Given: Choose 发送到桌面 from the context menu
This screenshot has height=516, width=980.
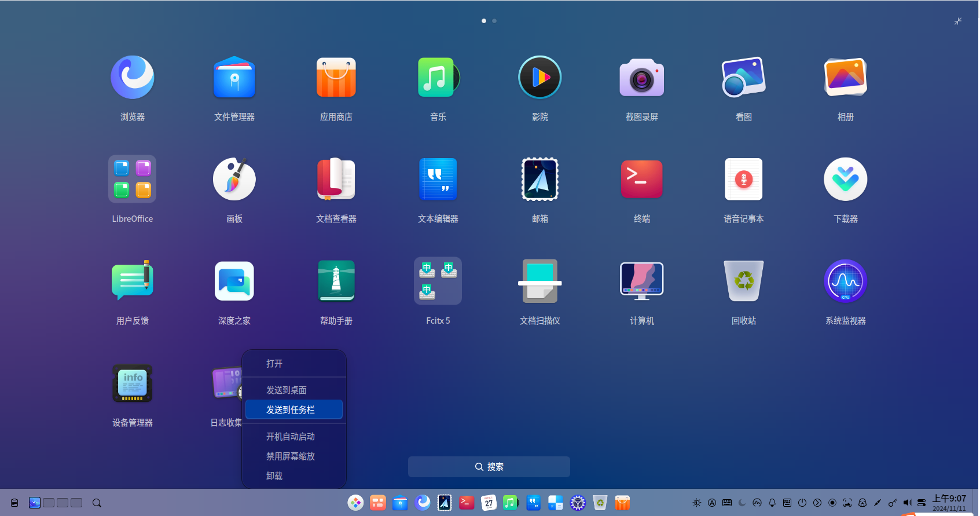Looking at the screenshot, I should 294,390.
